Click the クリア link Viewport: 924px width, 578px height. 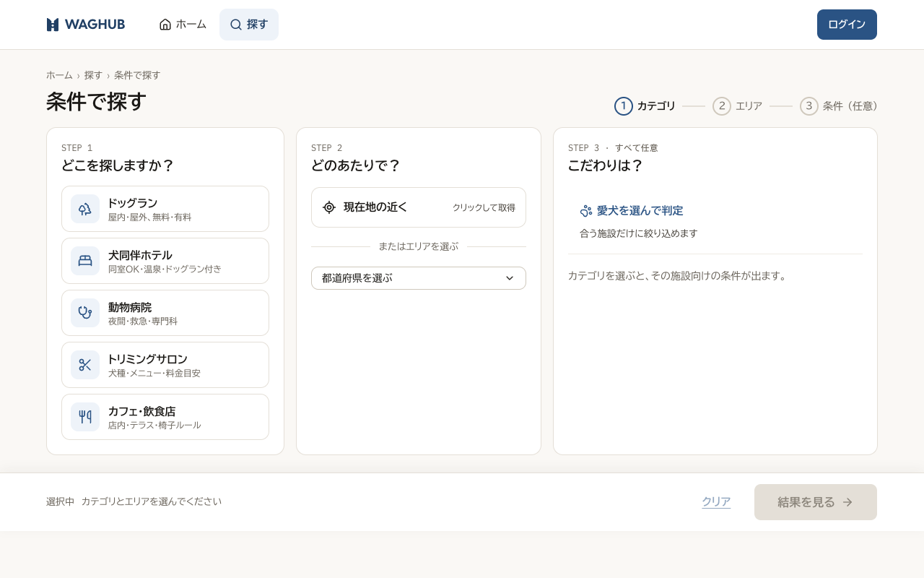click(x=716, y=502)
